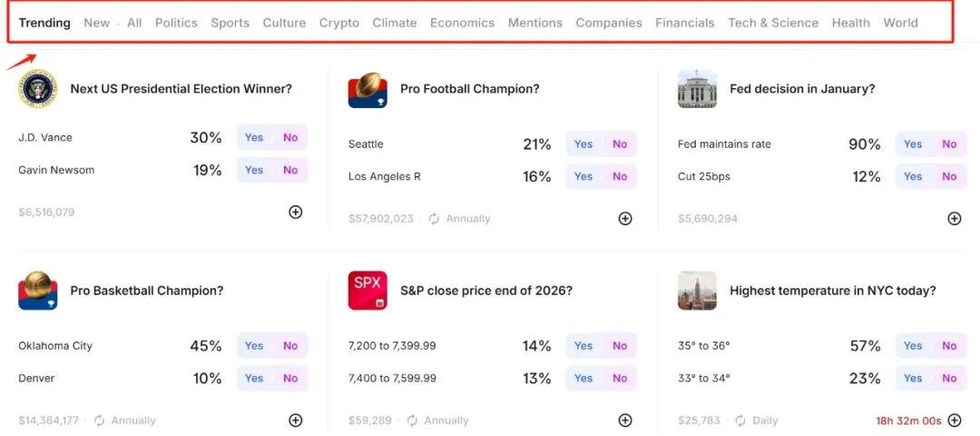Click the NYC skyline thumbnail image
The image size is (980, 436).
697,291
